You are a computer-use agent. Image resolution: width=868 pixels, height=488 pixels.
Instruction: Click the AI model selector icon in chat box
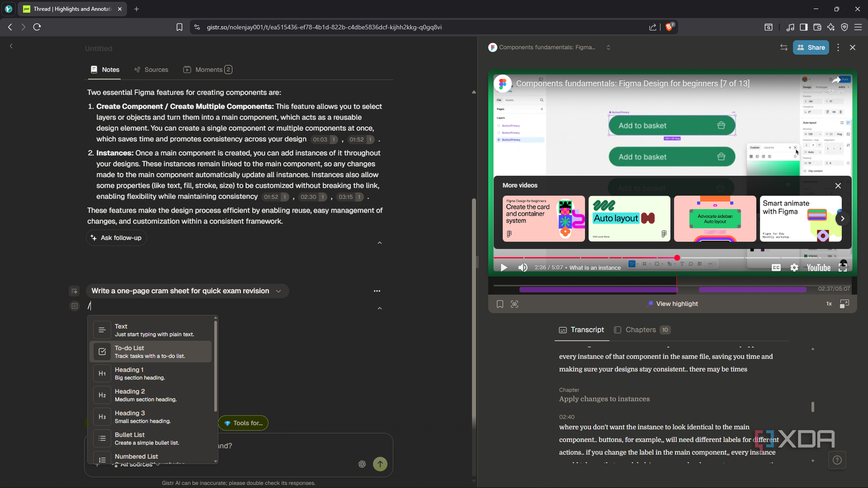362,464
